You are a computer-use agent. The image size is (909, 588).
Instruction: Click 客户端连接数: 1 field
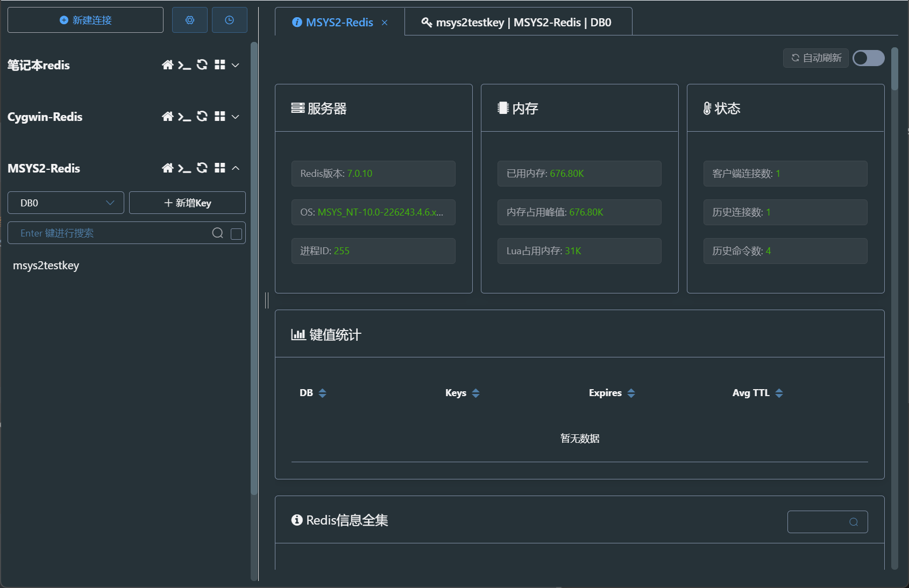[785, 174]
